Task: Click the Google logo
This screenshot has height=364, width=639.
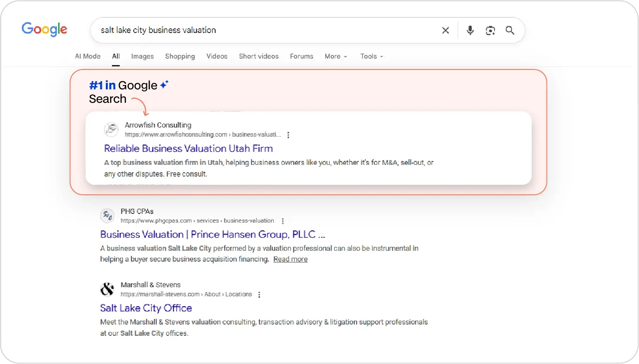Action: tap(44, 30)
